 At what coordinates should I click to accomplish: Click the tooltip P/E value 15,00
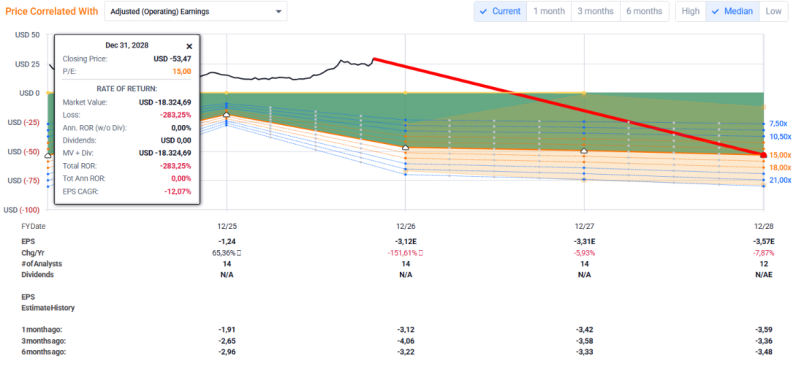[x=182, y=71]
